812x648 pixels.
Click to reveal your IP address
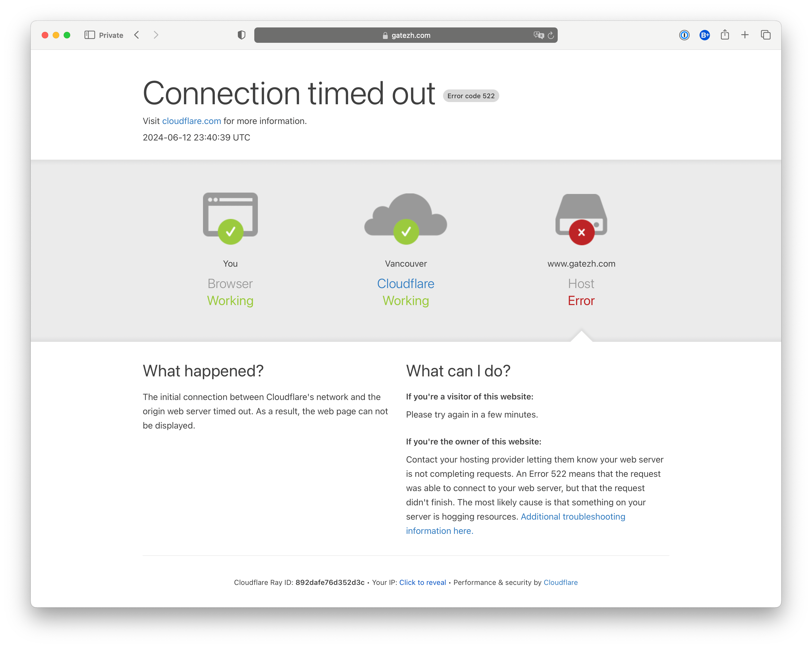(x=422, y=582)
